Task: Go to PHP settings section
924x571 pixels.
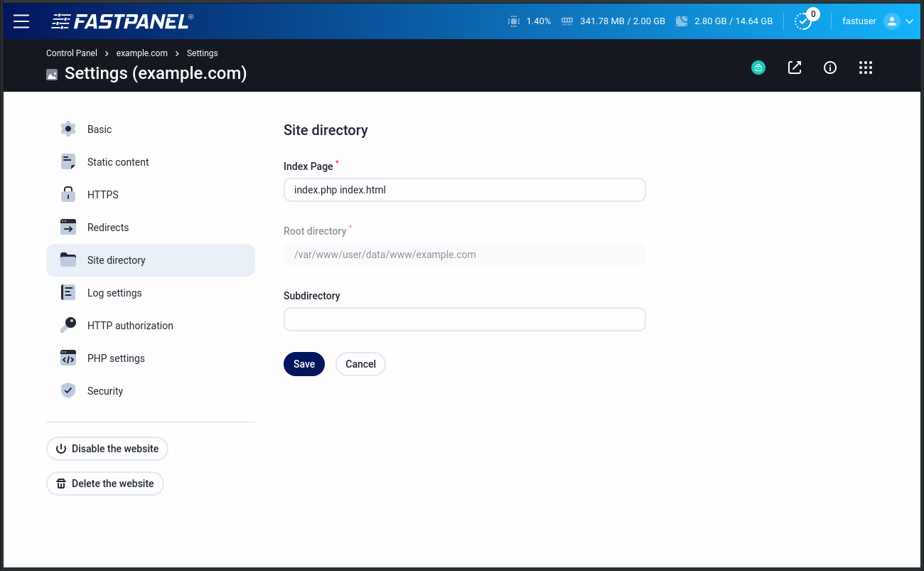Action: pos(151,358)
